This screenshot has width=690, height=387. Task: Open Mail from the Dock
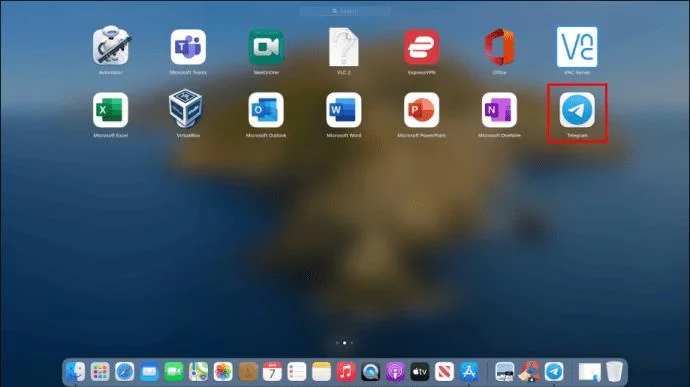[149, 372]
